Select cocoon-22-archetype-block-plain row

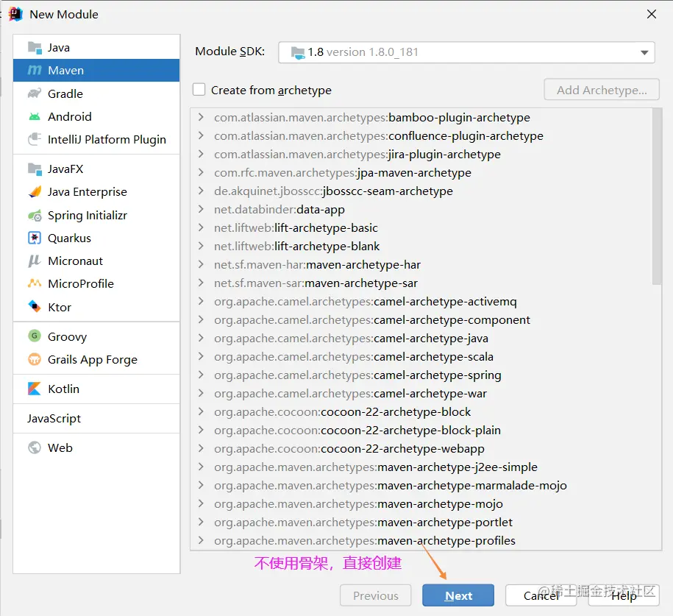[421, 431]
